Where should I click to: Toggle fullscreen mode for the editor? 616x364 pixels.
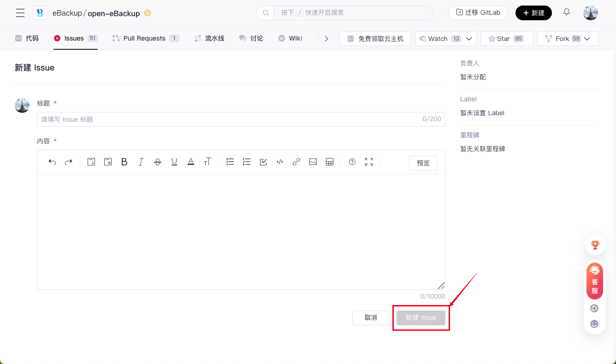pos(369,162)
